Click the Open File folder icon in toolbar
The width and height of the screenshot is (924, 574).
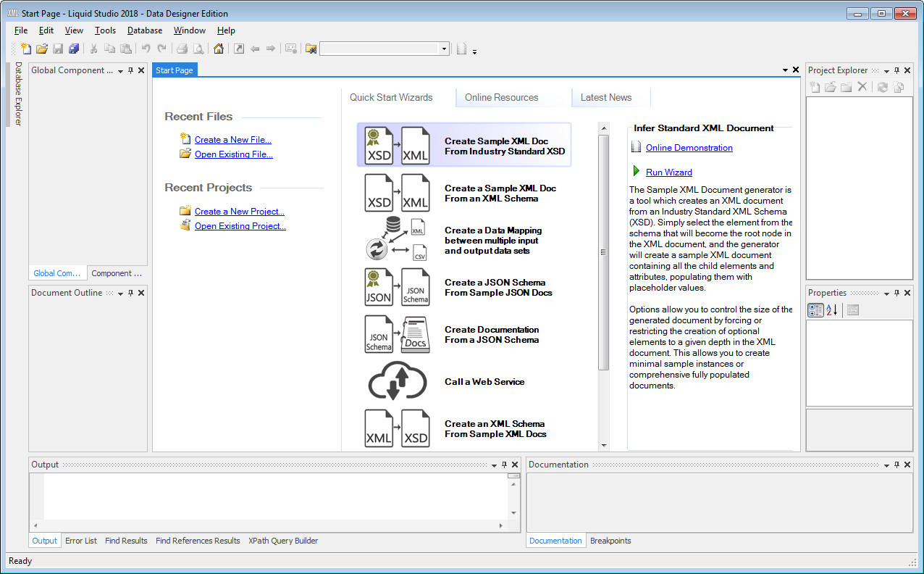coord(42,49)
